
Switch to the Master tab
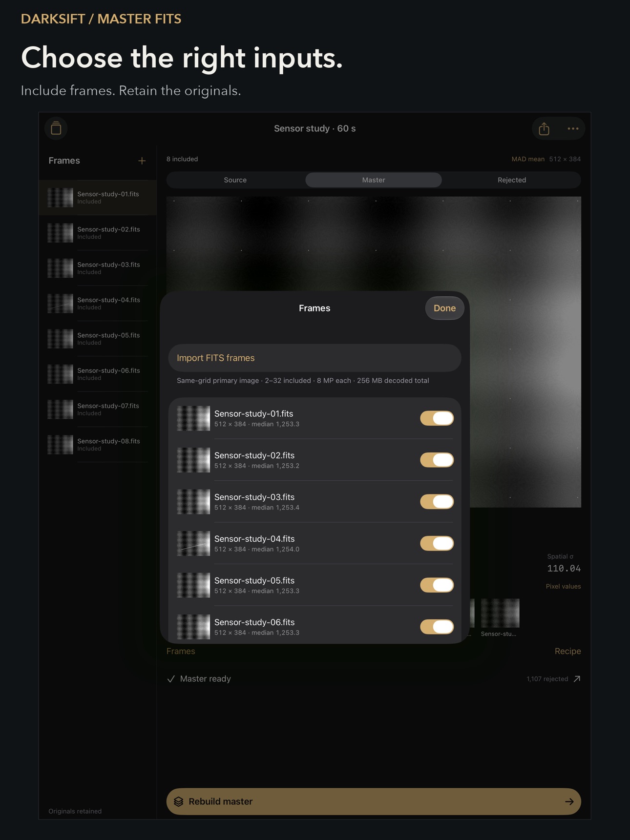374,180
